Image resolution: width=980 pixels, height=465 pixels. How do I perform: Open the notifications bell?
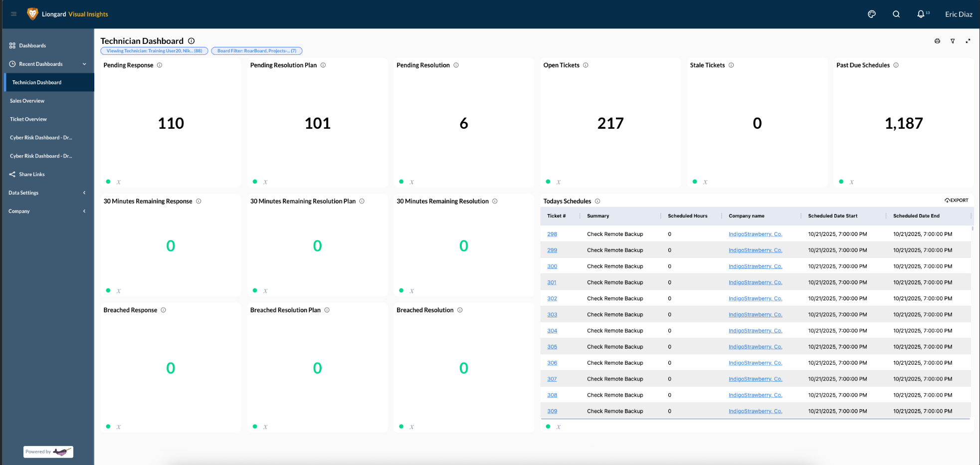pos(921,14)
